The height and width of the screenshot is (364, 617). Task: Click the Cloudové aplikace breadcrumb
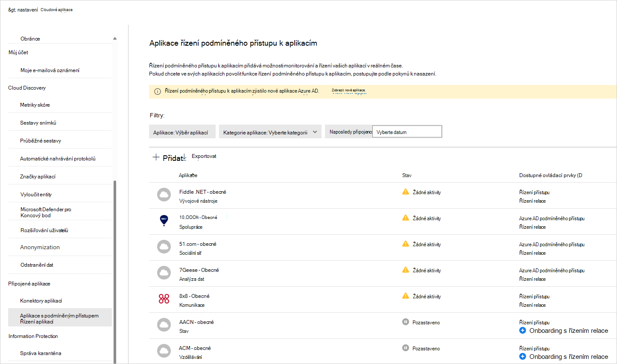pyautogui.click(x=56, y=10)
